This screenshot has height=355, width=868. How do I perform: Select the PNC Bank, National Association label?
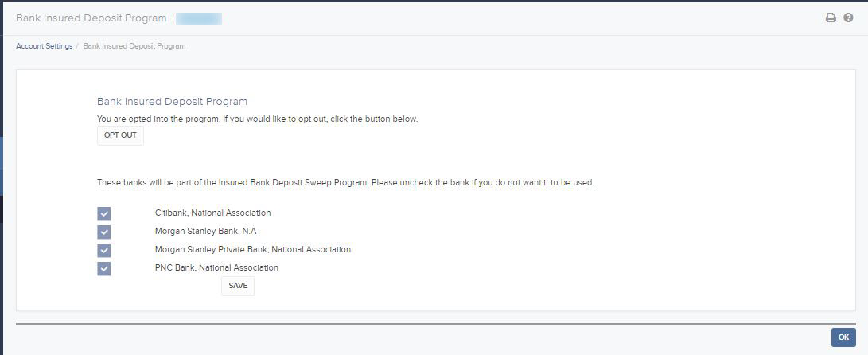pyautogui.click(x=216, y=267)
